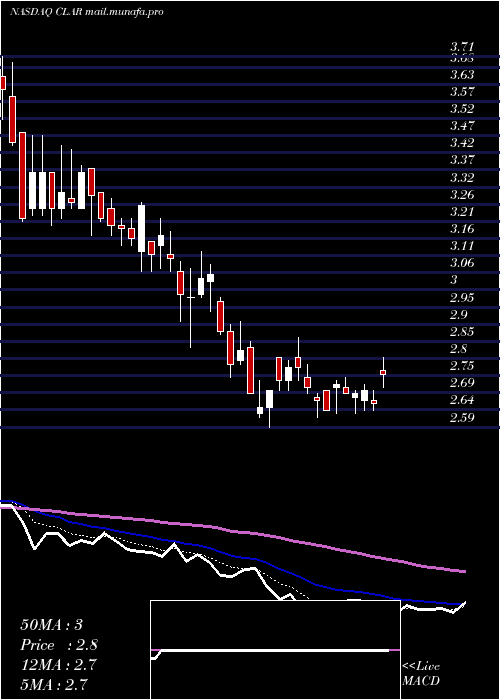
Task: Click the 2.64 price axis label
Action: [462, 400]
